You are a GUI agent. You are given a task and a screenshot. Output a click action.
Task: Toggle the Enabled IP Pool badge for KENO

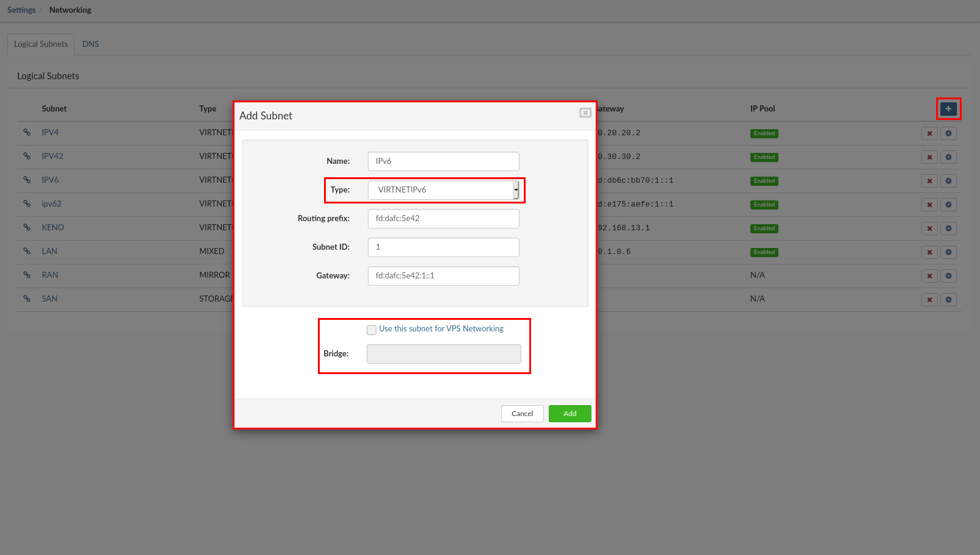click(x=764, y=228)
